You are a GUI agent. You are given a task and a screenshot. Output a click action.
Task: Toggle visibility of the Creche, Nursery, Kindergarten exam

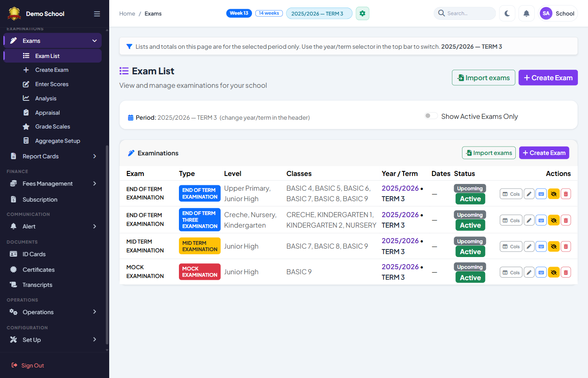(x=554, y=220)
